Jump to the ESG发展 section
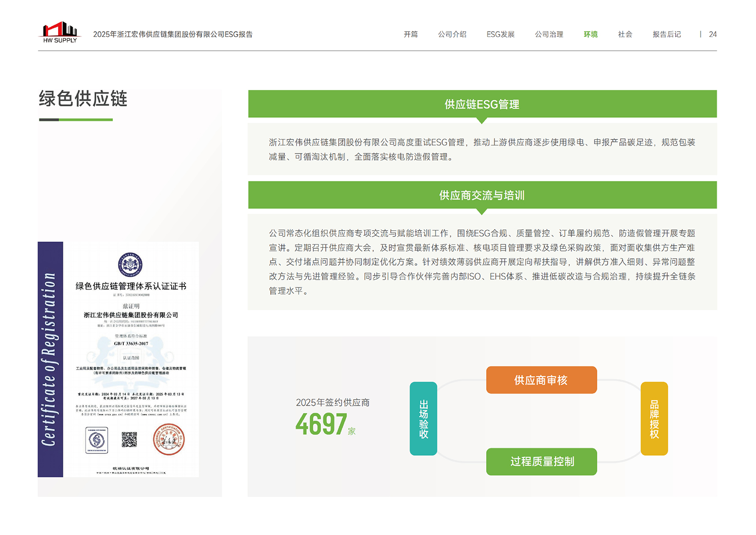The height and width of the screenshot is (535, 756). point(500,35)
